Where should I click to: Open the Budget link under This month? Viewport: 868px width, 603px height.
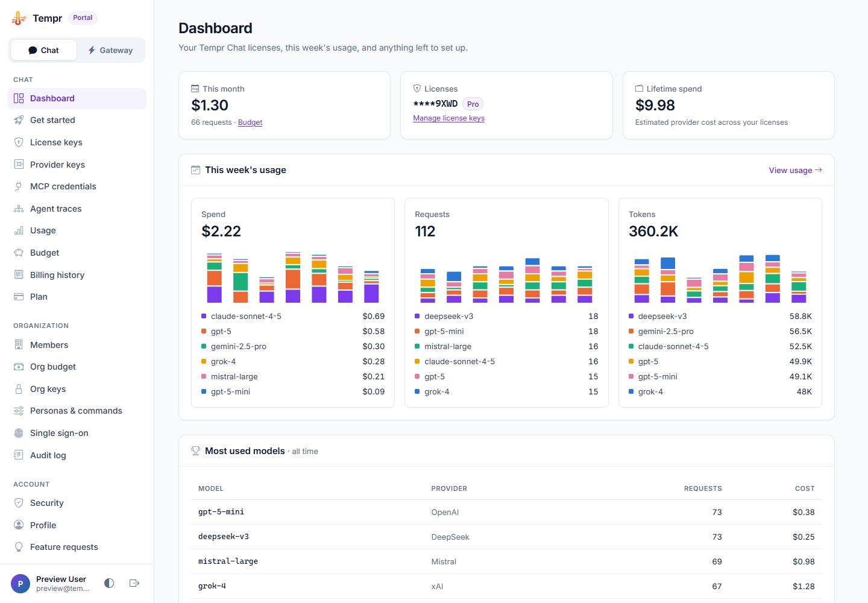click(250, 122)
